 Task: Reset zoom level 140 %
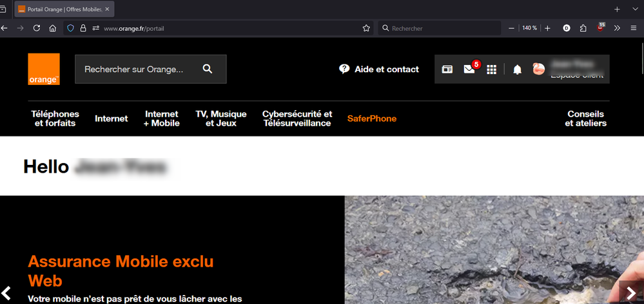click(529, 28)
